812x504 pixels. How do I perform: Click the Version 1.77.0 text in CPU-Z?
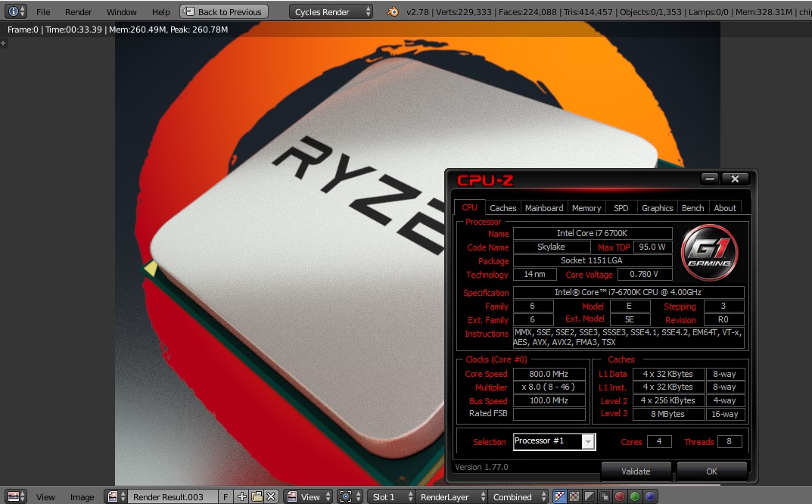pyautogui.click(x=481, y=467)
